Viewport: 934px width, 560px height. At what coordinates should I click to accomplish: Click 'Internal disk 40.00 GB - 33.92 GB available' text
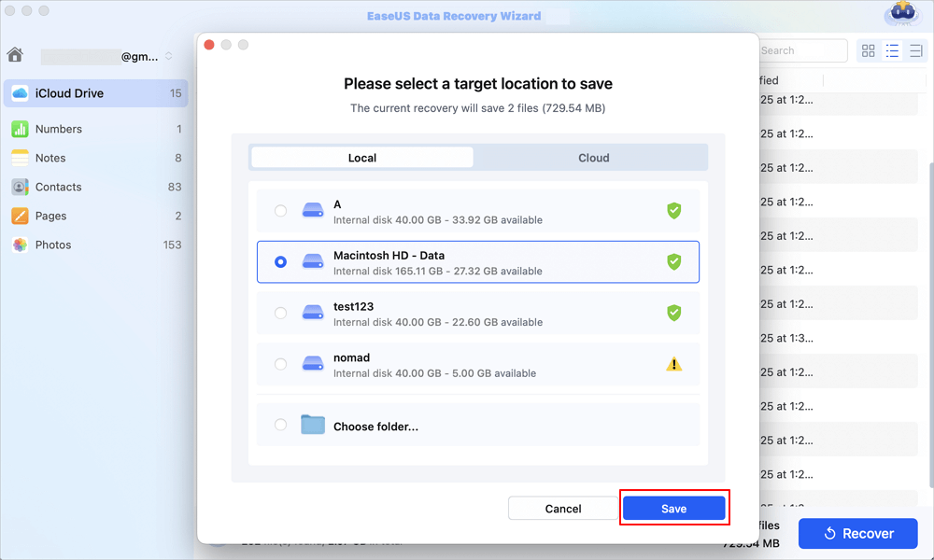pyautogui.click(x=438, y=219)
